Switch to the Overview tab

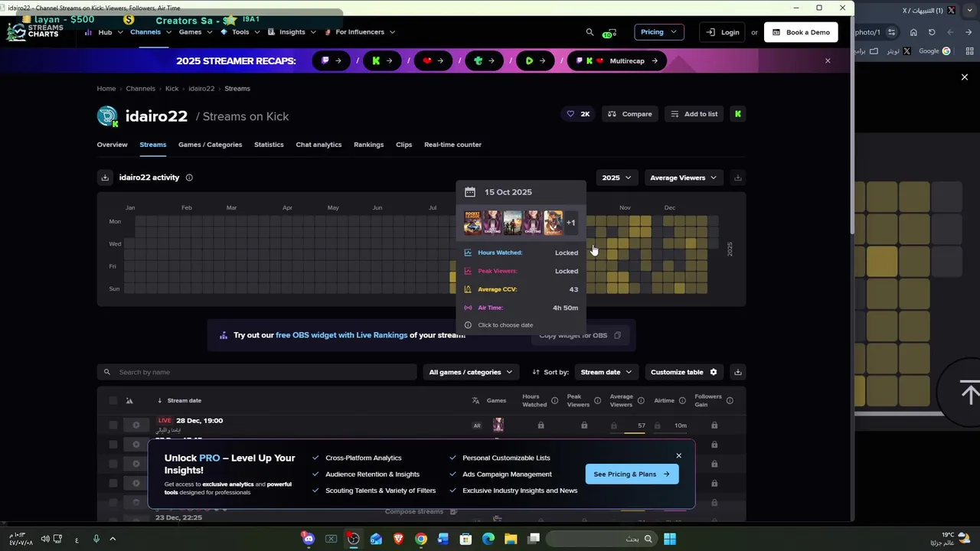(x=112, y=145)
